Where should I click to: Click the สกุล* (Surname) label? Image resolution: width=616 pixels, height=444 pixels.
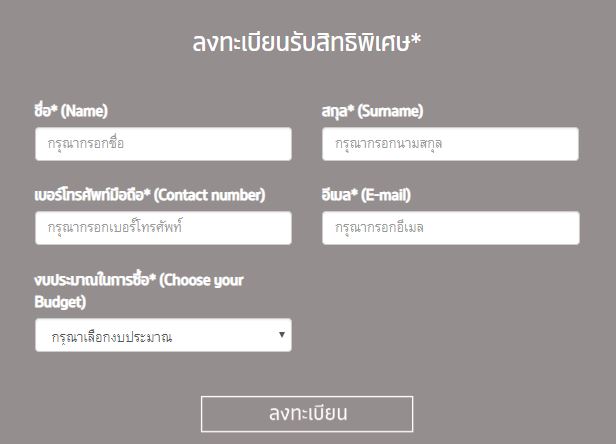(x=372, y=111)
